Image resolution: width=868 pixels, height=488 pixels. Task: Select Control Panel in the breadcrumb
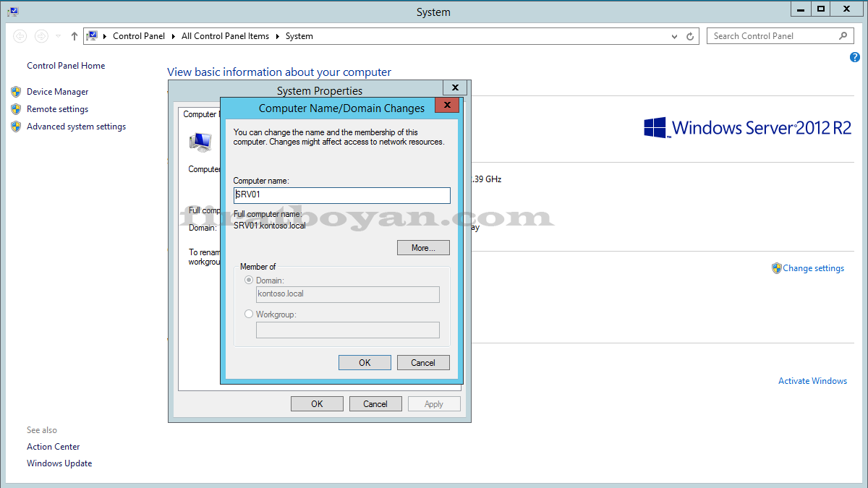[x=139, y=36]
